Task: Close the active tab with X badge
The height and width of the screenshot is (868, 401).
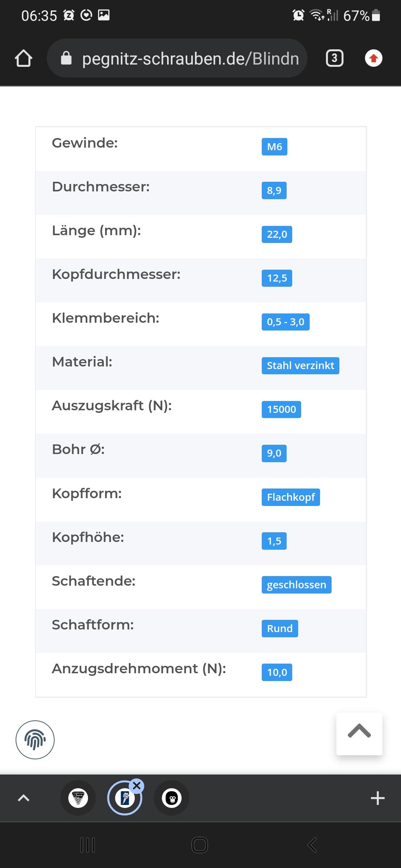Action: 137,785
